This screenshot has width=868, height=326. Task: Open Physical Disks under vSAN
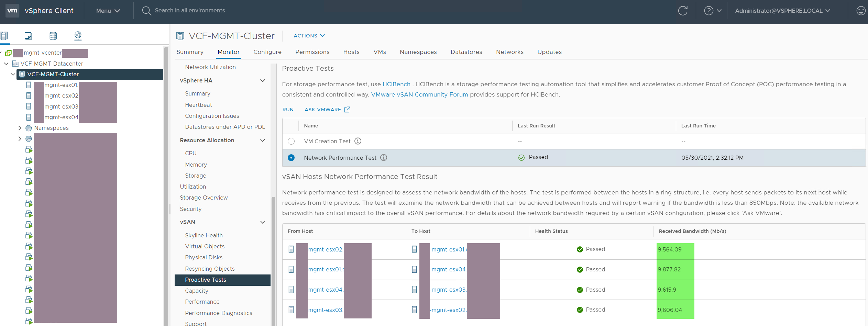204,257
